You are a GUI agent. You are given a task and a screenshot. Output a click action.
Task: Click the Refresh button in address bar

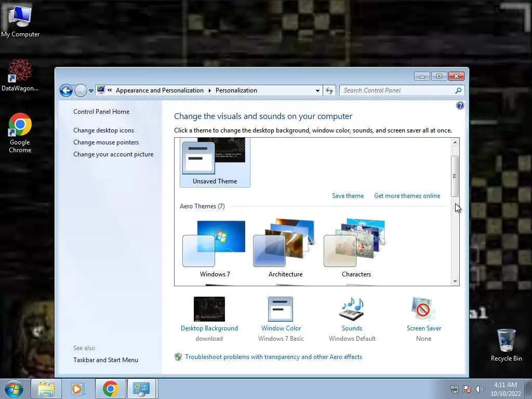tap(329, 90)
